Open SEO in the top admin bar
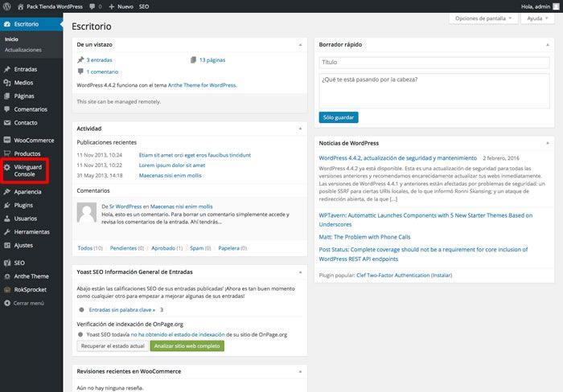Image resolution: width=563 pixels, height=392 pixels. (x=144, y=6)
